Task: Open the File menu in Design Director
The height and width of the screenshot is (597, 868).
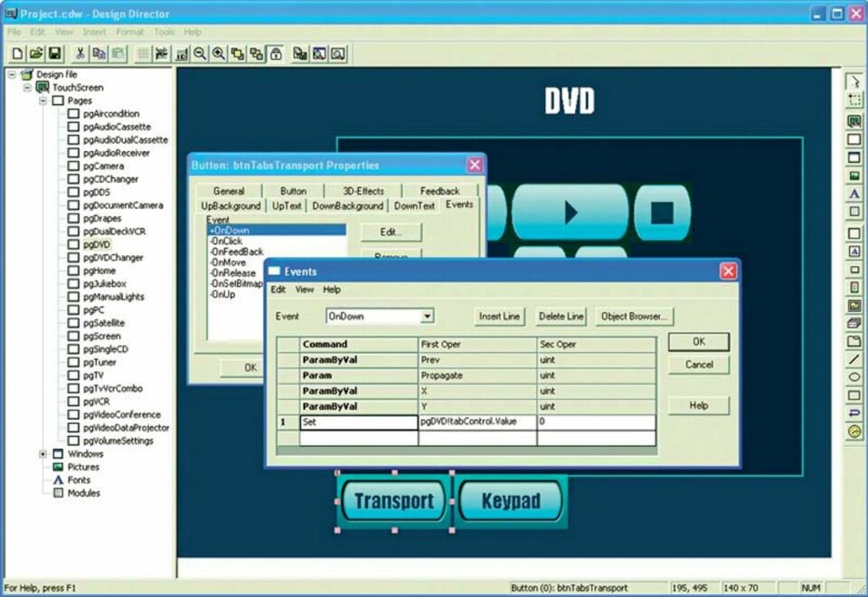Action: pos(14,33)
